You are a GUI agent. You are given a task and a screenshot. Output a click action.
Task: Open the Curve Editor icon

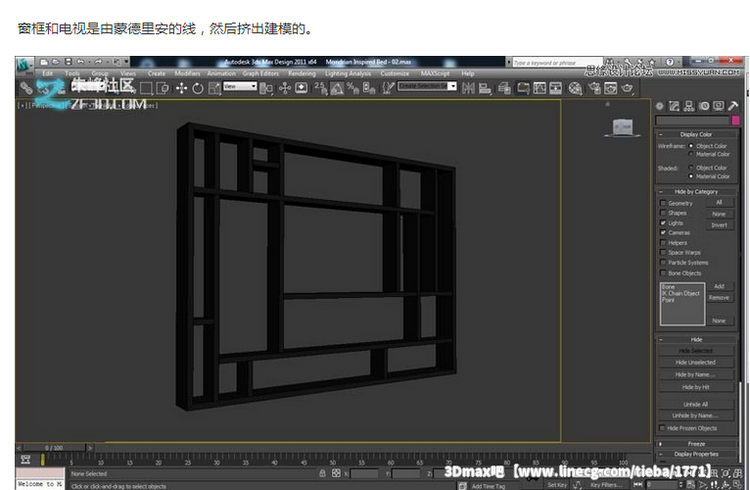[x=540, y=88]
